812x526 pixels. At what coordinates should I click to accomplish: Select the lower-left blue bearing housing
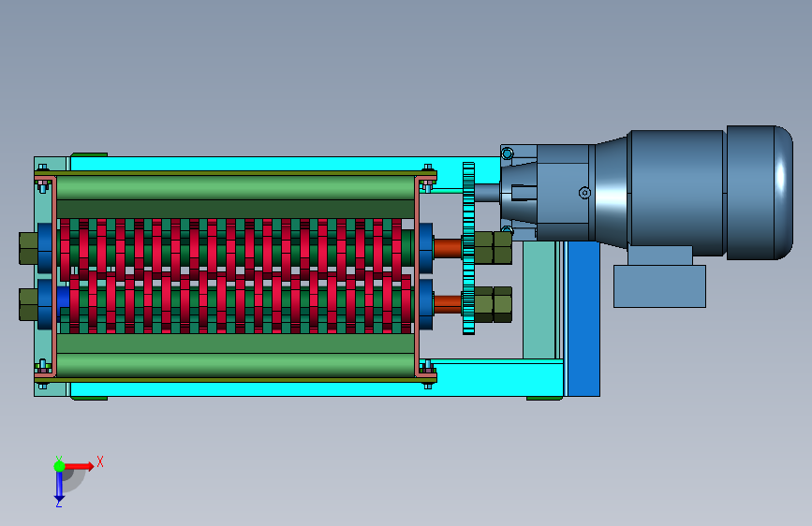pyautogui.click(x=45, y=304)
